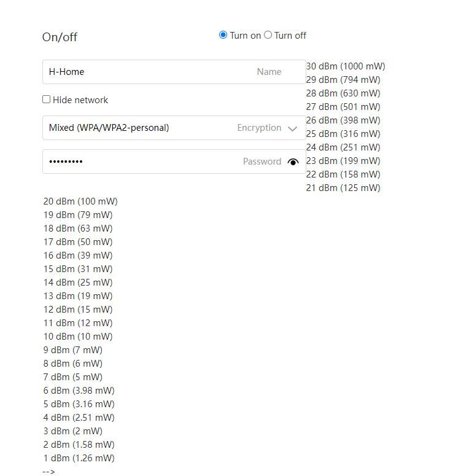Select 26 dBm (398 mW)
The width and height of the screenshot is (469, 476).
coord(343,120)
